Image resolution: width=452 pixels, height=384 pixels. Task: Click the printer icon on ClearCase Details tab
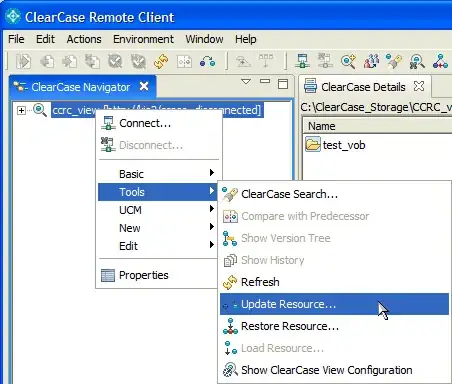(x=310, y=87)
